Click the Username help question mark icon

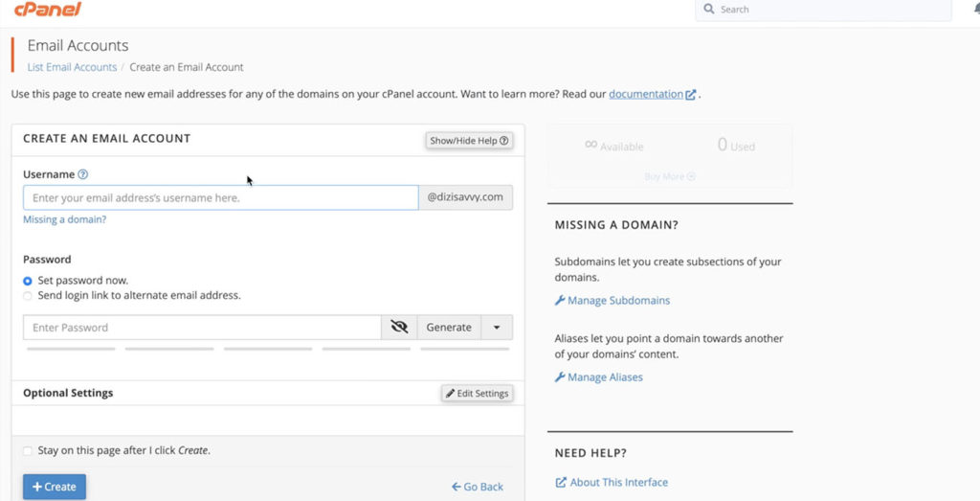82,174
